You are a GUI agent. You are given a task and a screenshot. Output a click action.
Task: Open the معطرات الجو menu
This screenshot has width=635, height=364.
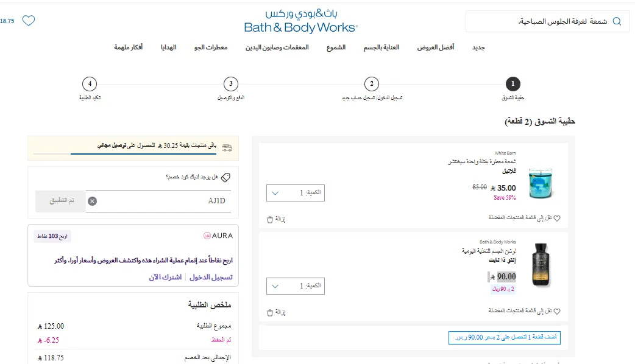coord(211,47)
